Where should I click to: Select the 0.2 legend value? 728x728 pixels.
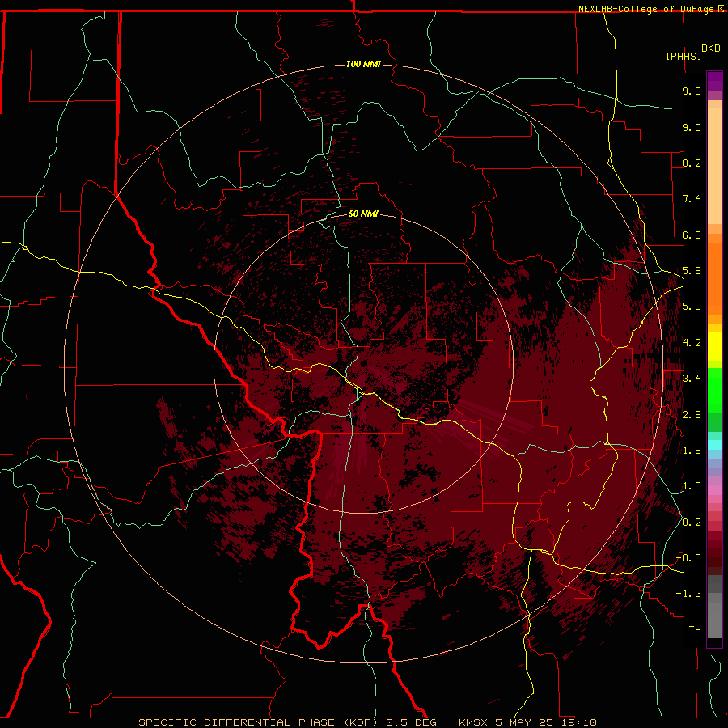coord(692,523)
